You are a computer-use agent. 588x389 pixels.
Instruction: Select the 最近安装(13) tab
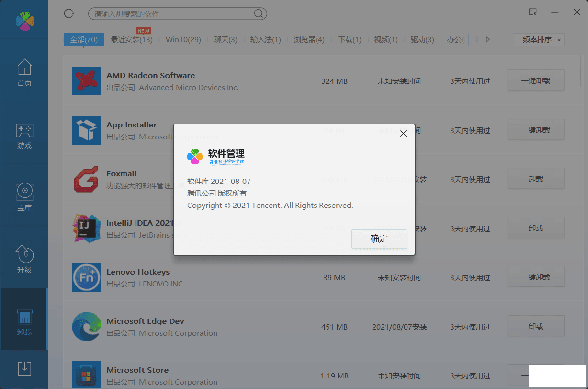point(132,39)
